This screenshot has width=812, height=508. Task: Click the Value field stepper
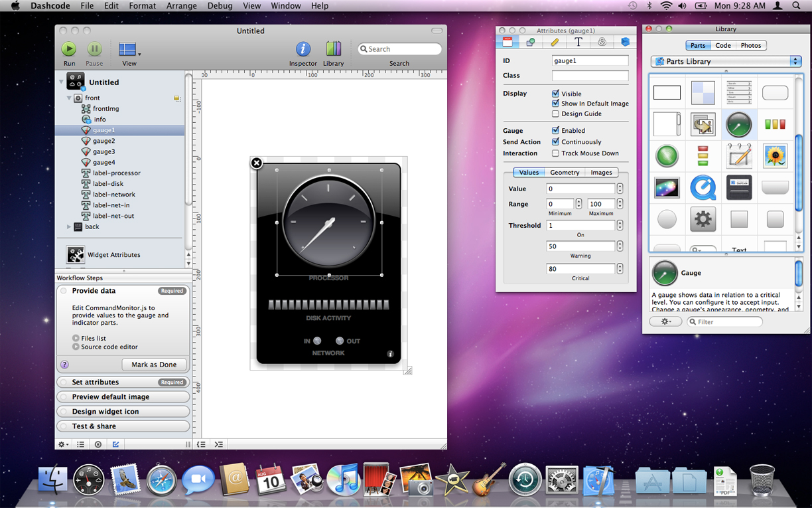pyautogui.click(x=620, y=189)
